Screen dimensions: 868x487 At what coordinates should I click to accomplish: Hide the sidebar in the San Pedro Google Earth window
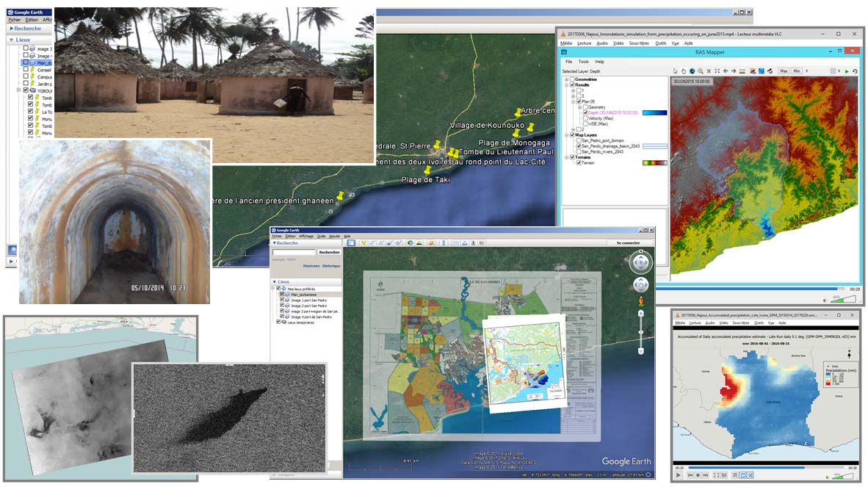[x=351, y=243]
